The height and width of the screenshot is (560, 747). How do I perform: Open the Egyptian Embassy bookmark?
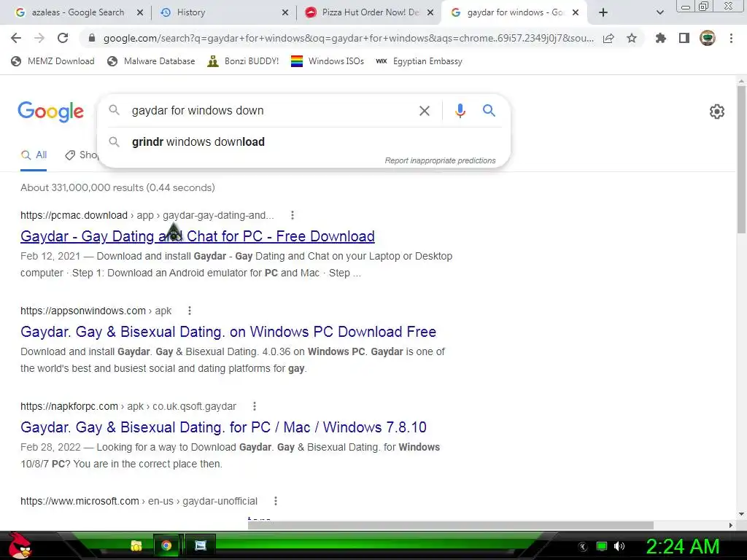point(419,61)
